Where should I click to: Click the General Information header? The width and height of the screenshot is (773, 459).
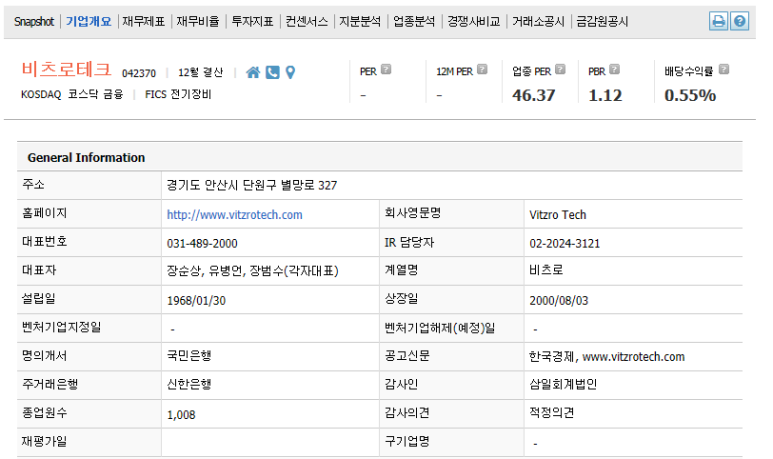coord(86,158)
